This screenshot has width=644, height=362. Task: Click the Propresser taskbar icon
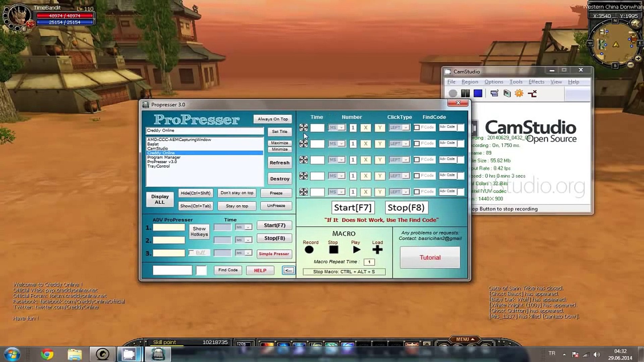tap(158, 354)
